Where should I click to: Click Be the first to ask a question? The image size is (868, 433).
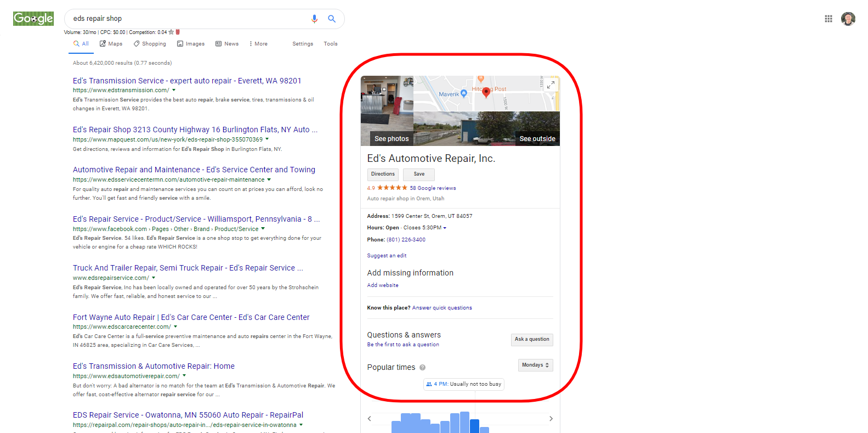click(403, 345)
